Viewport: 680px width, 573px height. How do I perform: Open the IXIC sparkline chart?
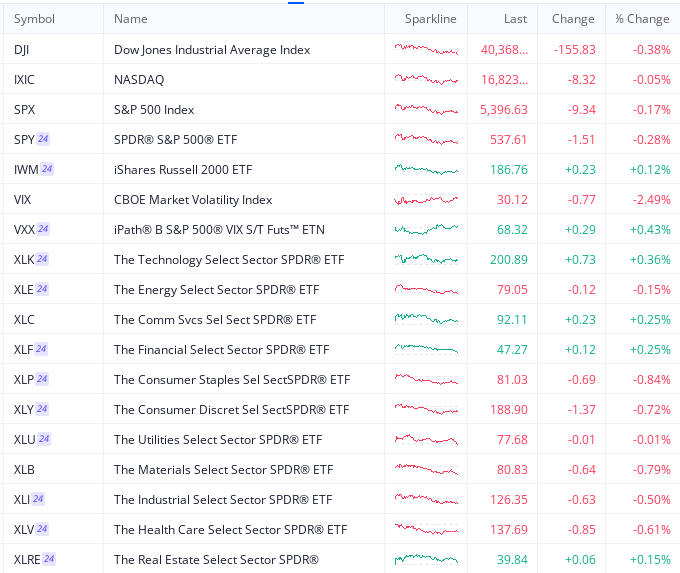pyautogui.click(x=426, y=79)
